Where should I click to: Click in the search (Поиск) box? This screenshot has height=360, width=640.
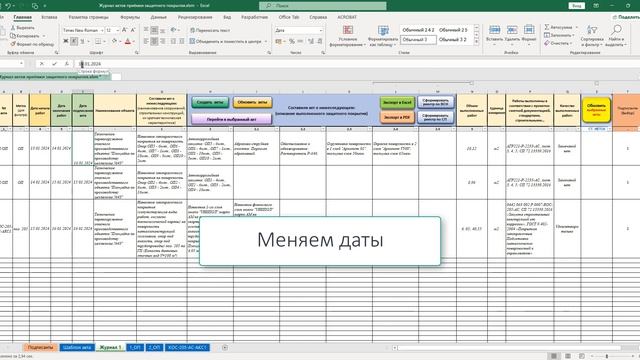[322, 6]
